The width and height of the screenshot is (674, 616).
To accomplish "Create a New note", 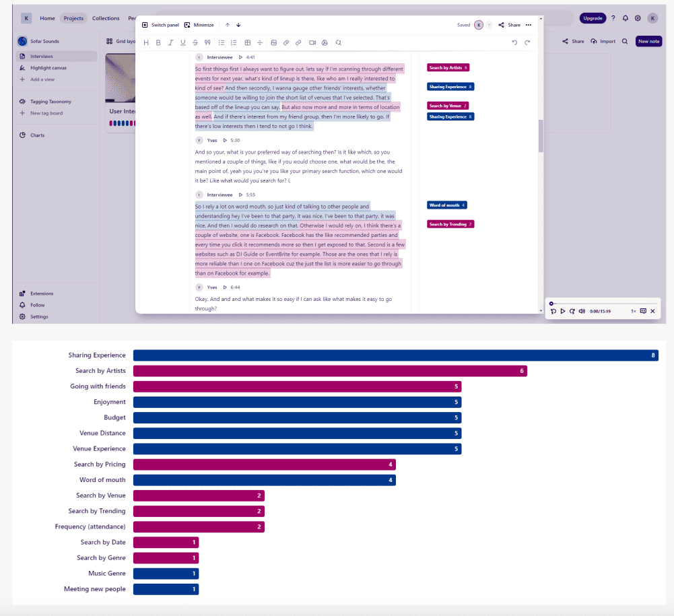I will click(x=648, y=41).
